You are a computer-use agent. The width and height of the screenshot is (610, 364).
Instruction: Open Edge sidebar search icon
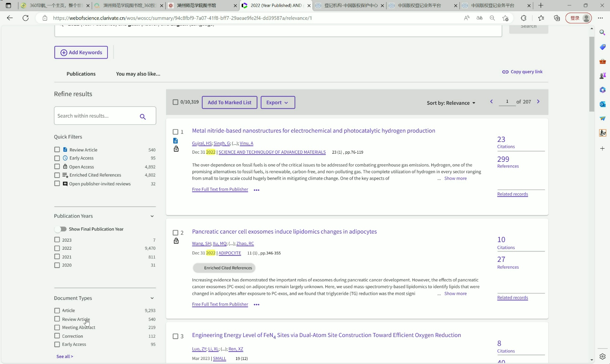(x=603, y=32)
